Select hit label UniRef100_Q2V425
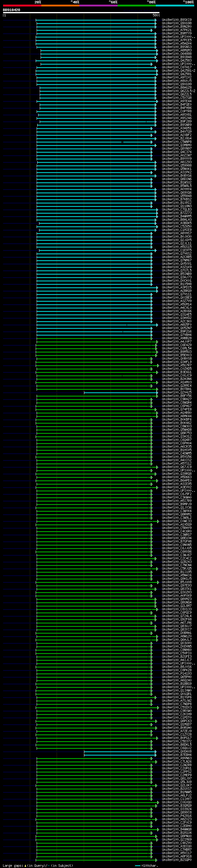The image size is (197, 868). pyautogui.click(x=176, y=393)
